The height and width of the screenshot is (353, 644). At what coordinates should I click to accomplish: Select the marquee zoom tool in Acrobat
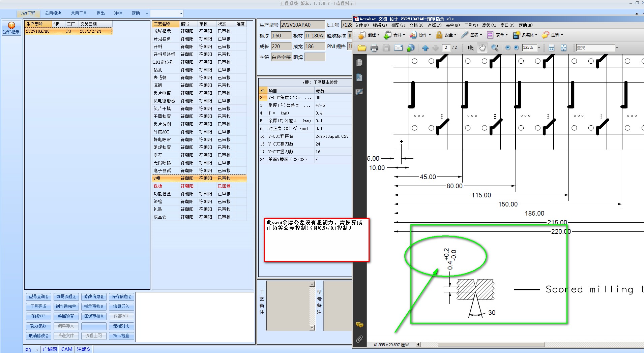[x=495, y=48]
